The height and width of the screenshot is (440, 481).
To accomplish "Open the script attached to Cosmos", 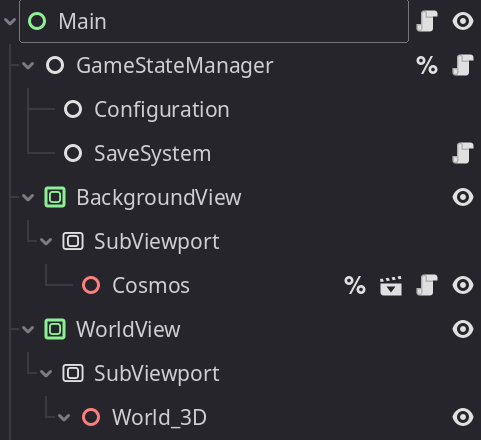I will coord(427,285).
